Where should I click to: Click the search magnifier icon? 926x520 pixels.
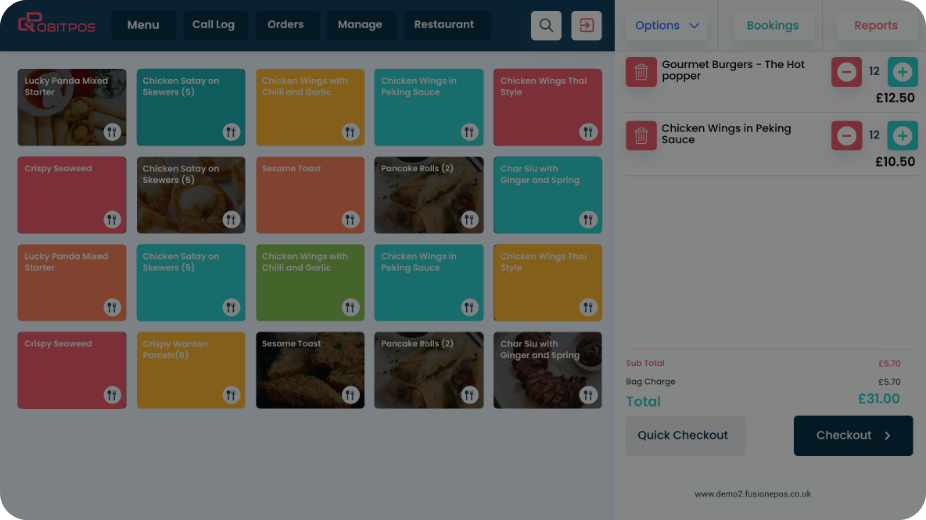coord(545,26)
